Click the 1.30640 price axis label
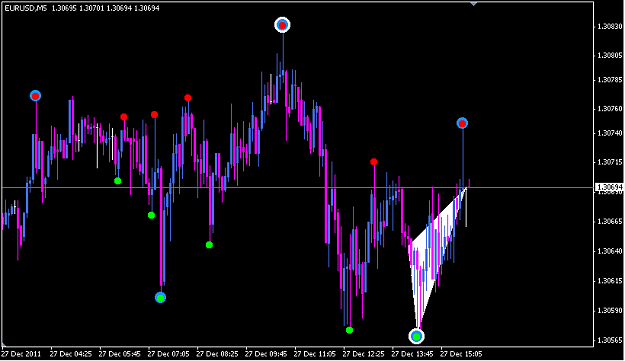The height and width of the screenshot is (361, 625). [609, 251]
